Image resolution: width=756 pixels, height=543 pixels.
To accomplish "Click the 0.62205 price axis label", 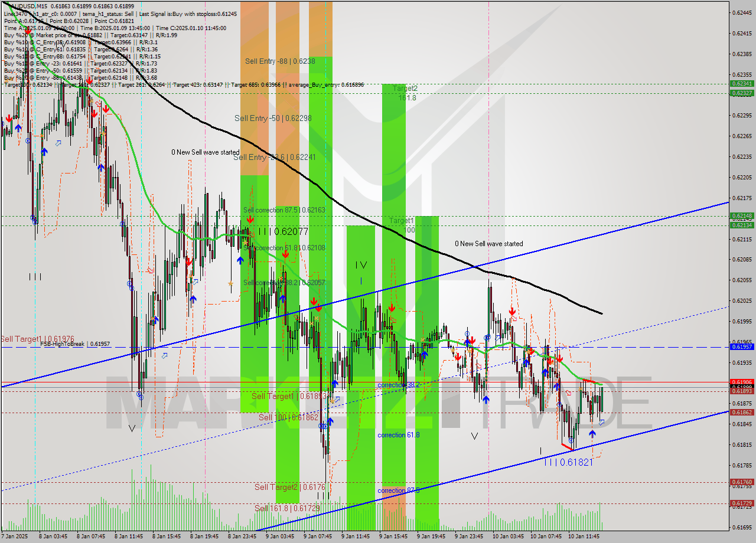I will 742,177.
